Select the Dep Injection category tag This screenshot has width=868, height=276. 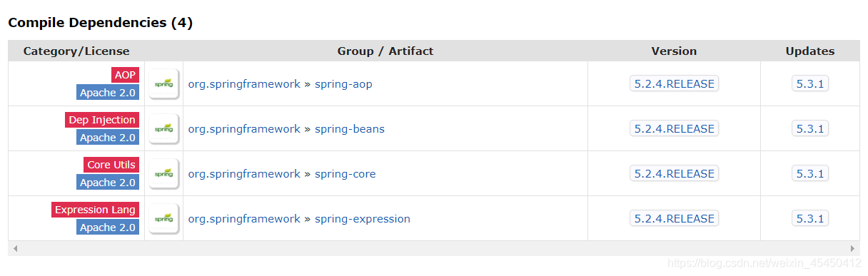(102, 120)
